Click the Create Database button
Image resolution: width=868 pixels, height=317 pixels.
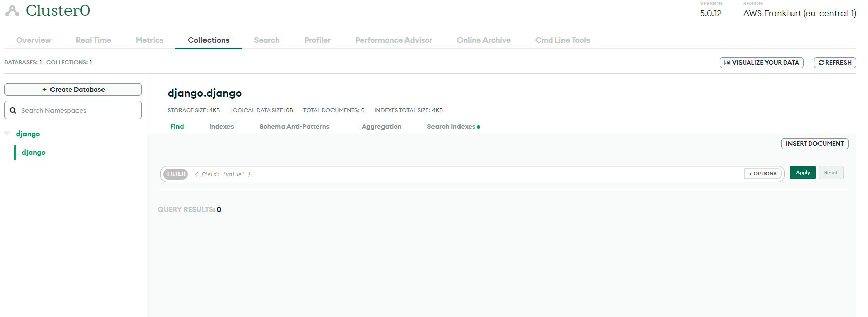[x=73, y=89]
